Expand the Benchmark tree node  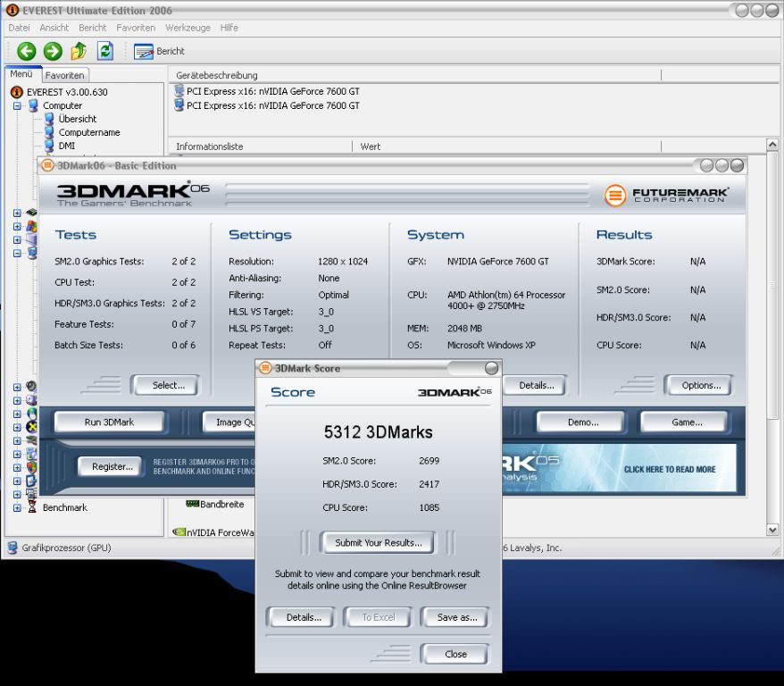17,508
